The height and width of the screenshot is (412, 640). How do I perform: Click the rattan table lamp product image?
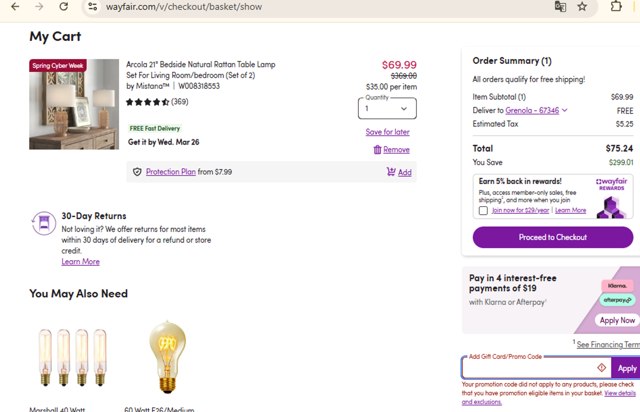point(74,104)
